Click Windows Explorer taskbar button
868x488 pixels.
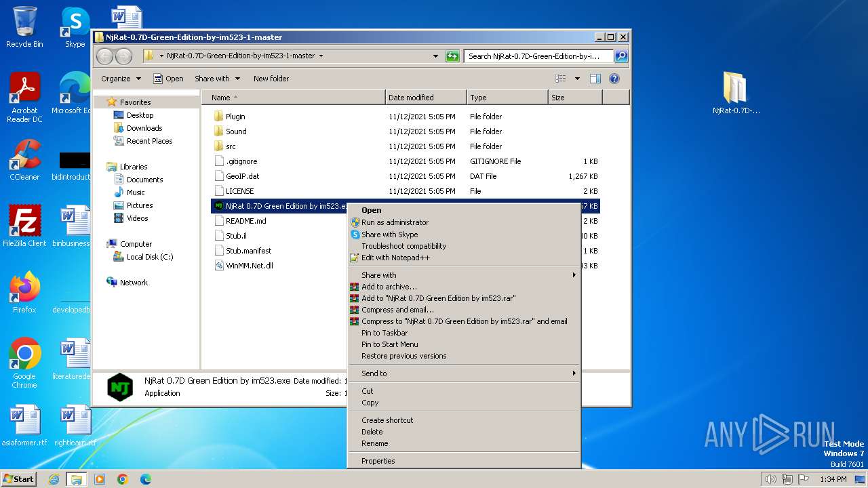tap(77, 479)
